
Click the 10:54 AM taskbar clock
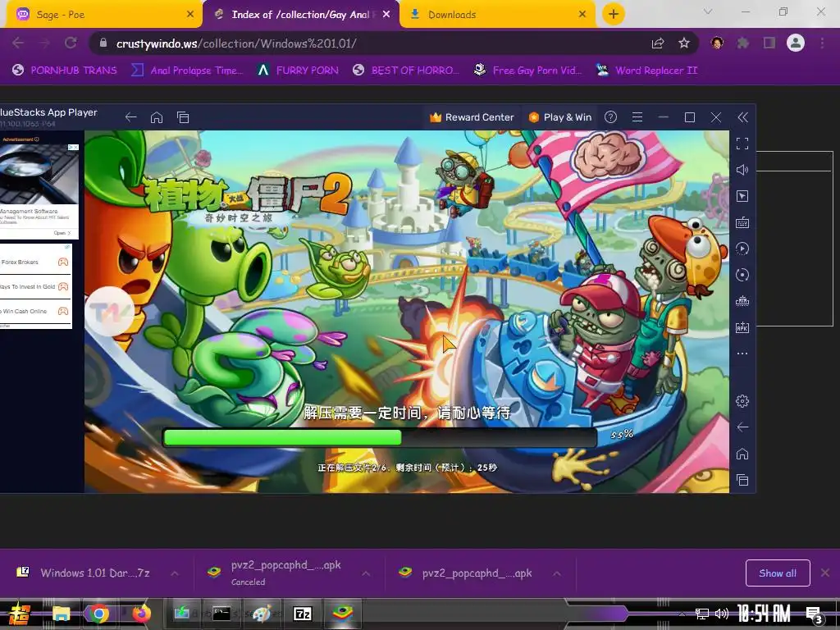tap(764, 614)
